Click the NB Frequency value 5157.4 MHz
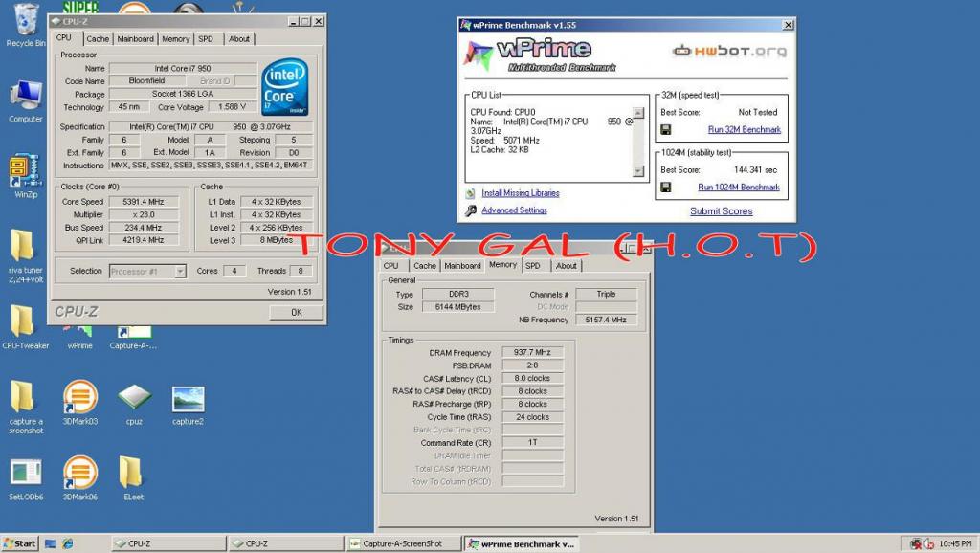Image resolution: width=980 pixels, height=553 pixels. pos(606,320)
